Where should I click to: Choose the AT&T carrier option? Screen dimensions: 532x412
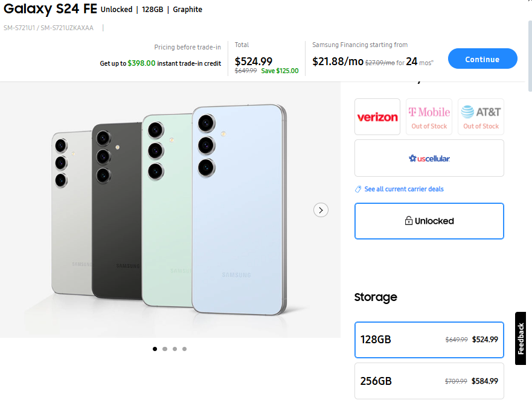481,117
